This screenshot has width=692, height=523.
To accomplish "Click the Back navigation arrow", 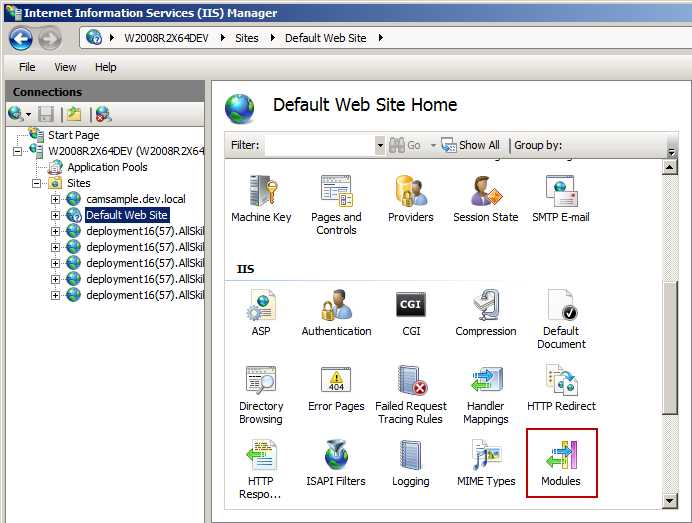I will tap(21, 39).
